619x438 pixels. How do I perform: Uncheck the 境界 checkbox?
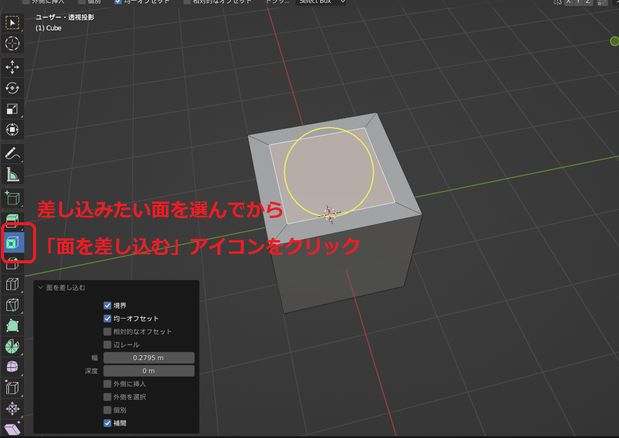(x=107, y=305)
